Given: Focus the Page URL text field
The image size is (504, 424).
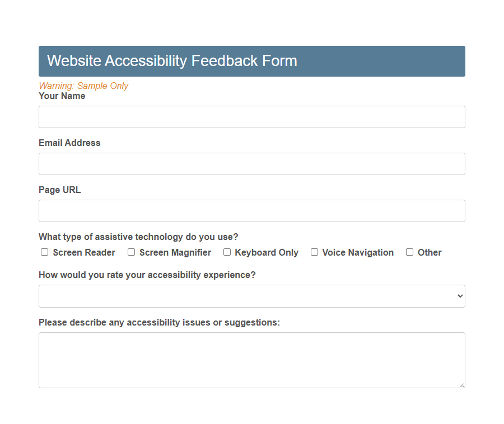Looking at the screenshot, I should pos(251,211).
